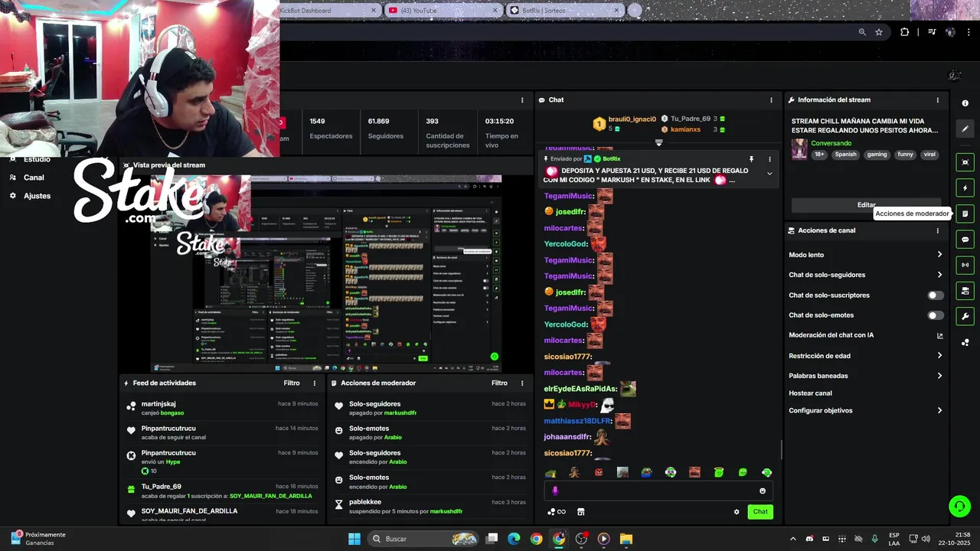980x551 pixels.
Task: Open markushdlfr link on pablekkee suspension
Action: [446, 511]
